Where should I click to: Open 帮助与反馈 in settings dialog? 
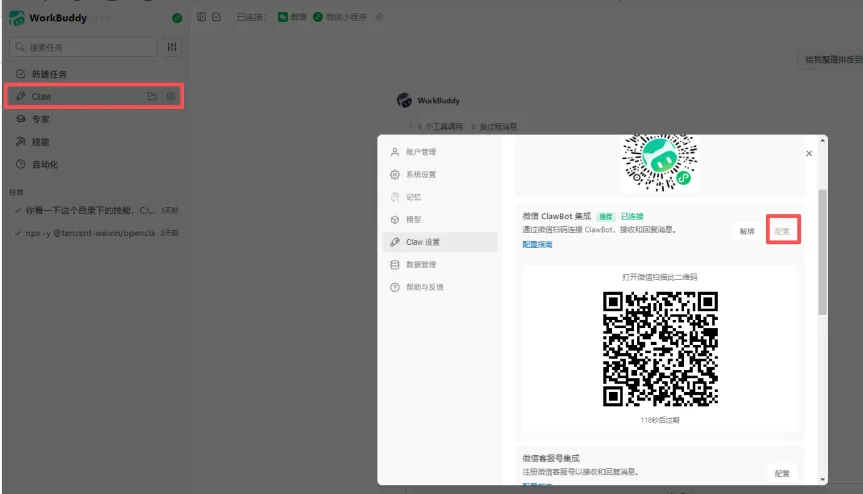[x=440, y=287]
